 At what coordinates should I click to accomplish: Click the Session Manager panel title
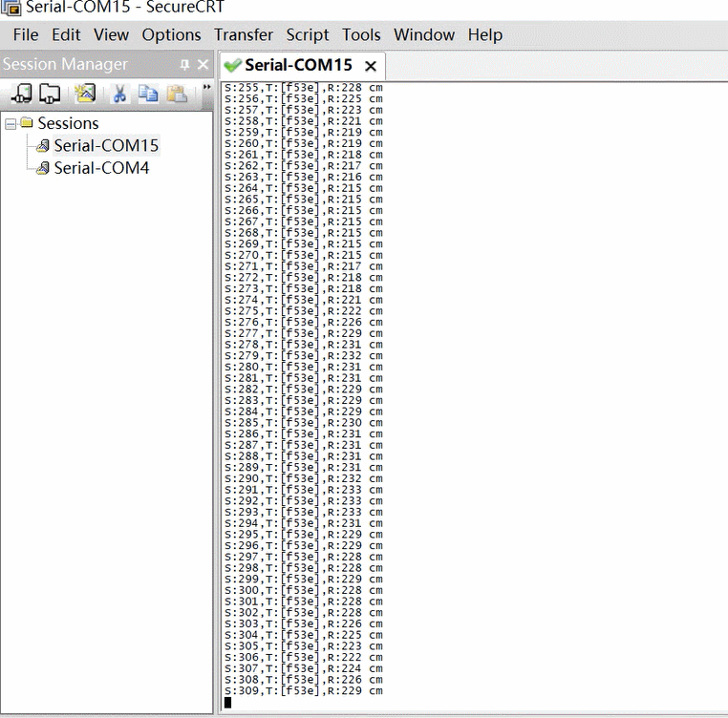click(65, 64)
